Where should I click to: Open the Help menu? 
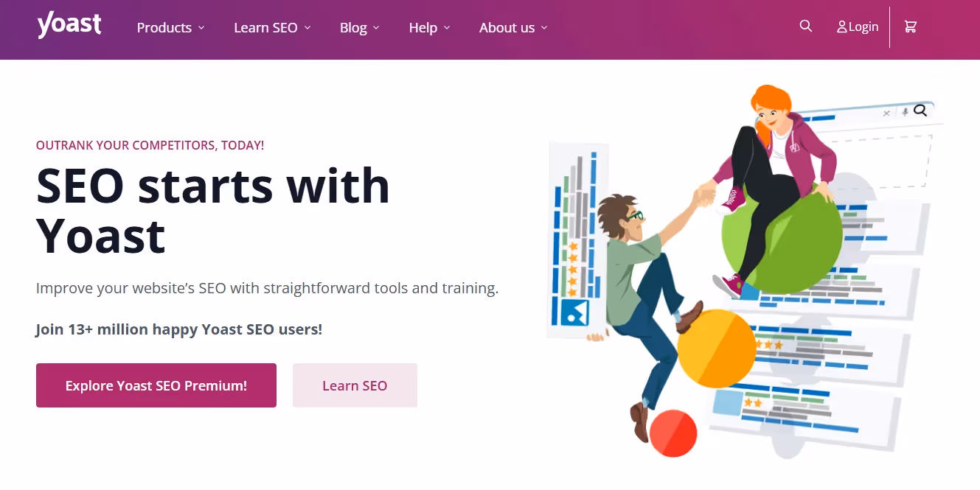430,27
